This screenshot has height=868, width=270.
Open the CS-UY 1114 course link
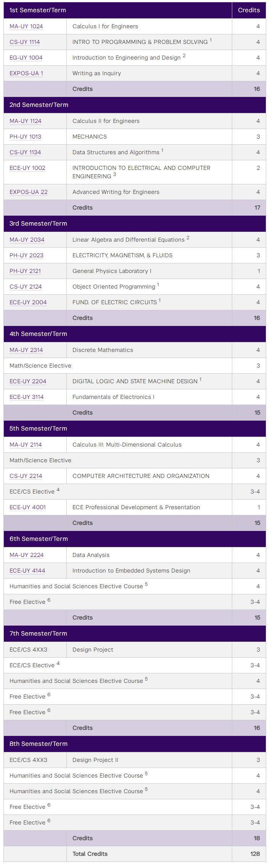(25, 42)
